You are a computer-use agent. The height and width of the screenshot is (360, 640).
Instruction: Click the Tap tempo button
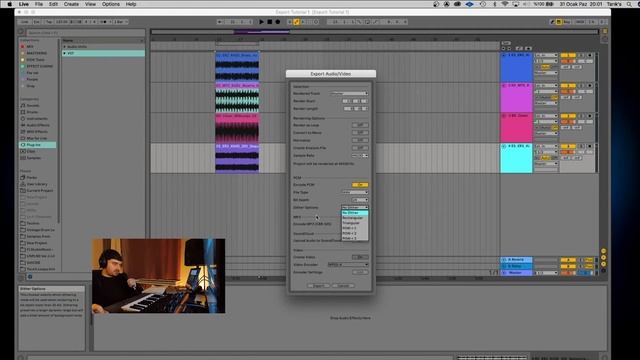(49, 22)
